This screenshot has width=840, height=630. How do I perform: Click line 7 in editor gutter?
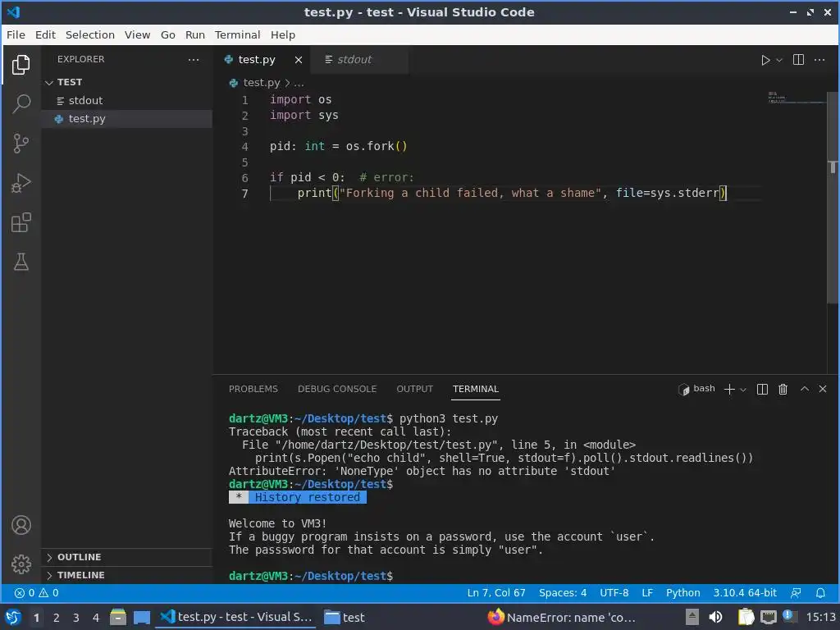244,194
